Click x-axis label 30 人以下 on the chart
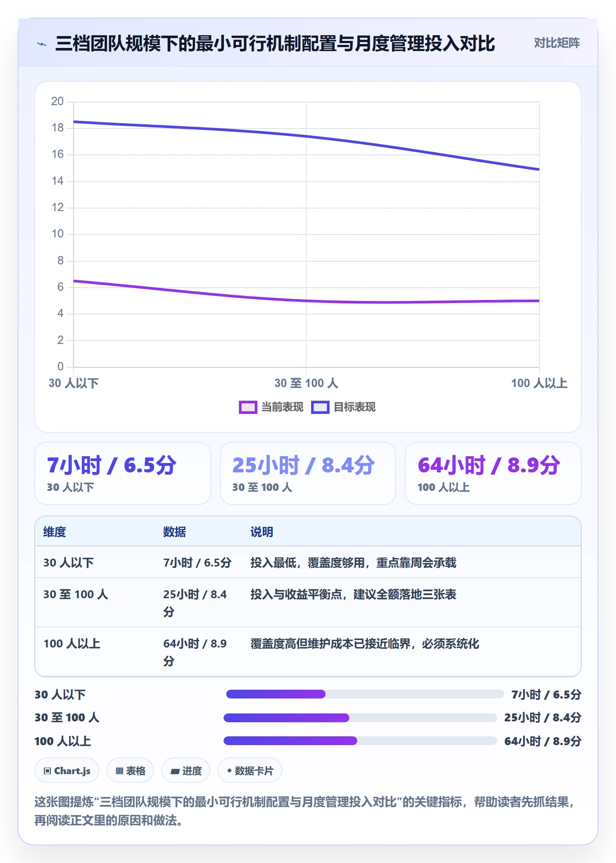Image resolution: width=616 pixels, height=863 pixels. (73, 383)
